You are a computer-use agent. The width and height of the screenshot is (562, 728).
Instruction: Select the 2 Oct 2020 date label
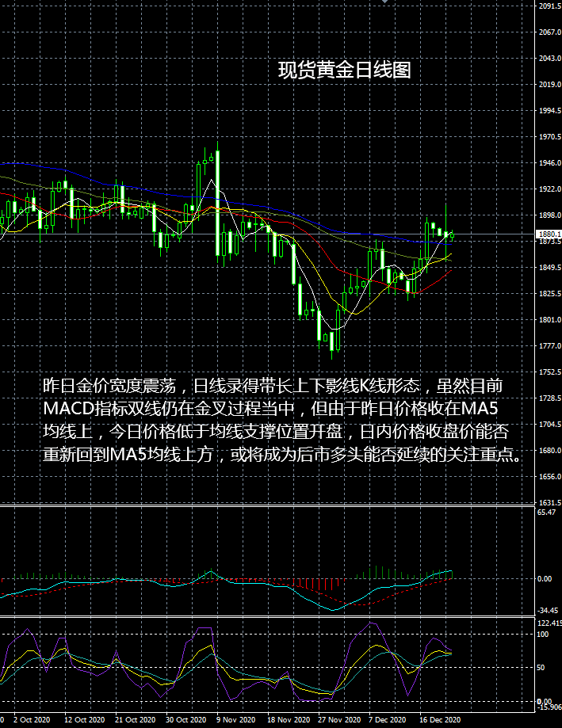[32, 719]
